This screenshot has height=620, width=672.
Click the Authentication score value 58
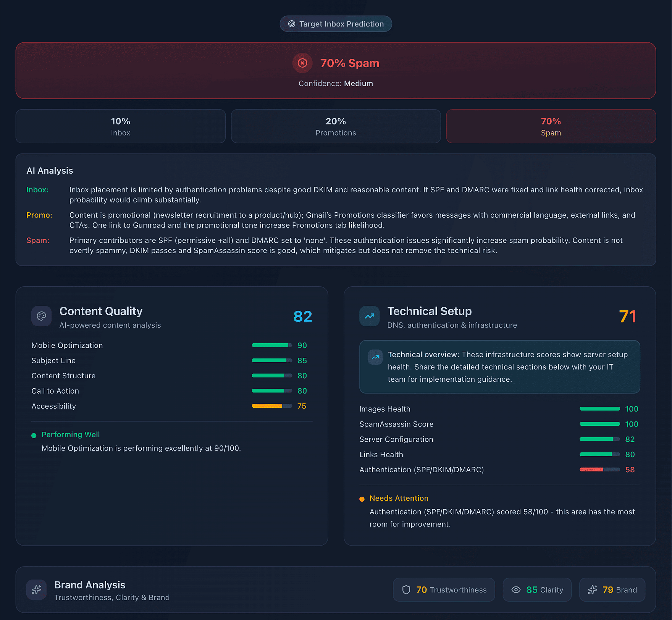click(630, 470)
